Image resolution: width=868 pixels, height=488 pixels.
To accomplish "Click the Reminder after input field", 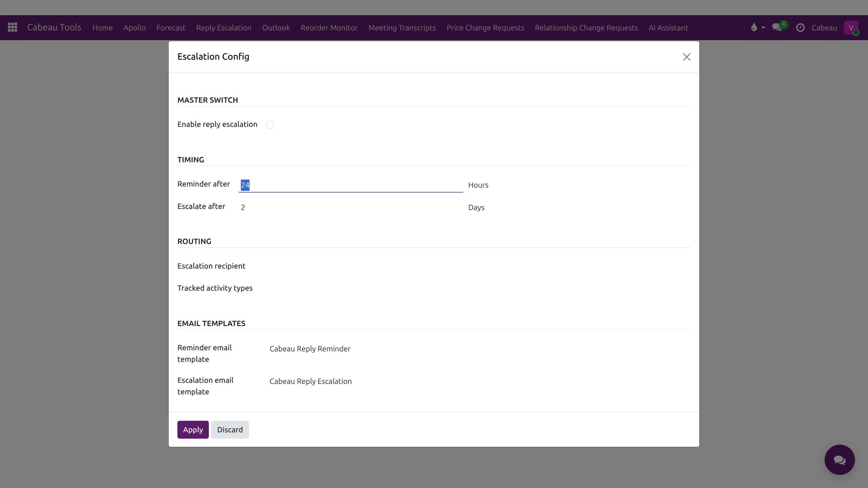I will point(351,185).
